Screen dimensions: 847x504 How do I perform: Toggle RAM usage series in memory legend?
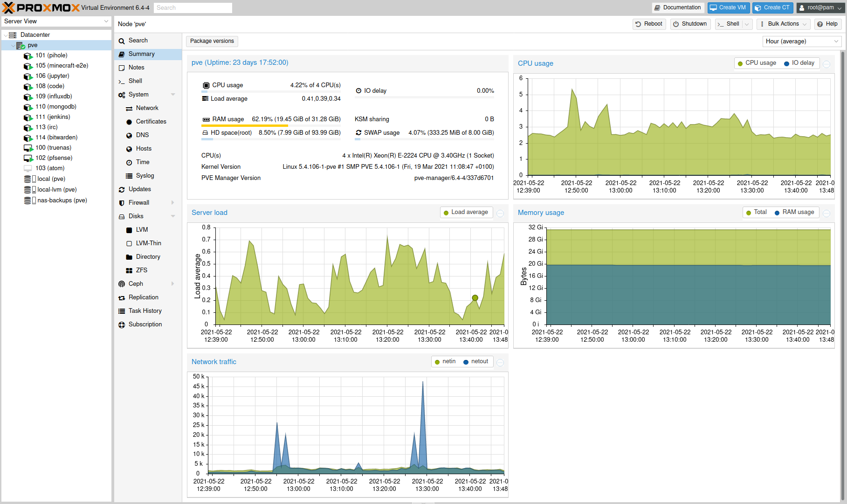tap(794, 212)
